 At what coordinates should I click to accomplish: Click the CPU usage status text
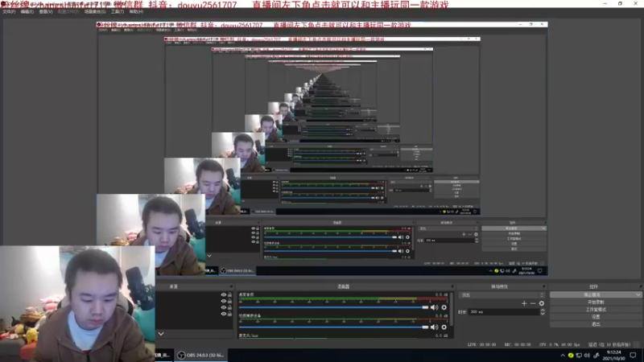tap(559, 345)
